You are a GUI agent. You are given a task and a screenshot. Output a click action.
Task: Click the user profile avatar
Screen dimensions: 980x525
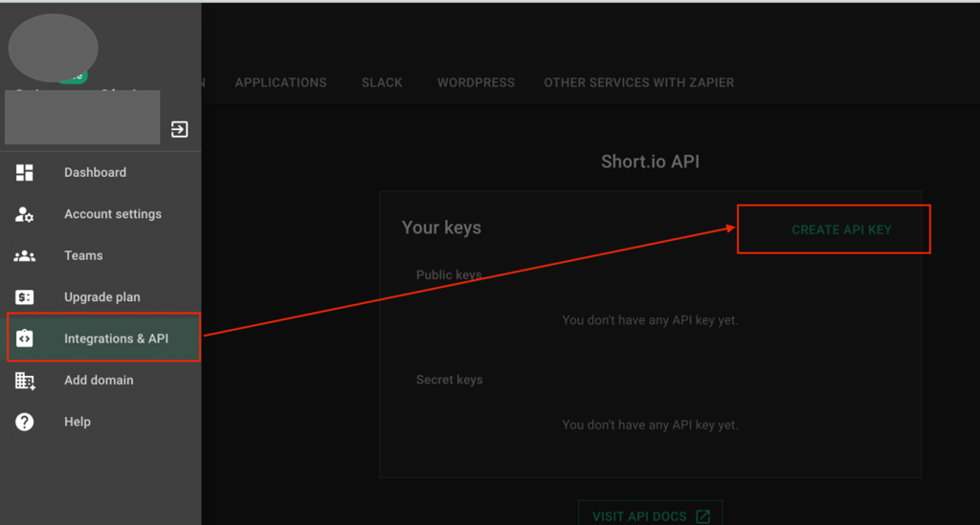pyautogui.click(x=53, y=48)
